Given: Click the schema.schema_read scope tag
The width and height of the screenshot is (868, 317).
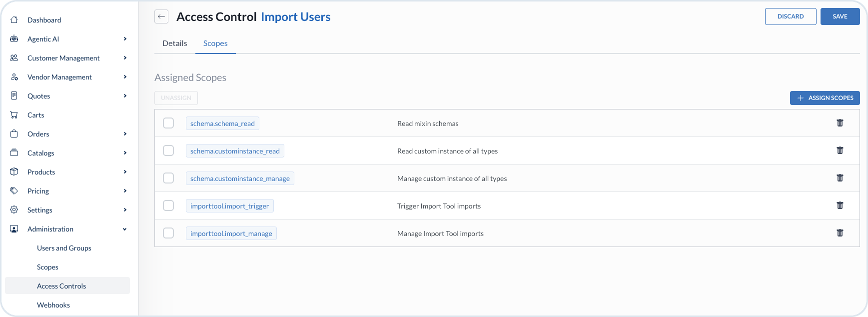Looking at the screenshot, I should [222, 123].
